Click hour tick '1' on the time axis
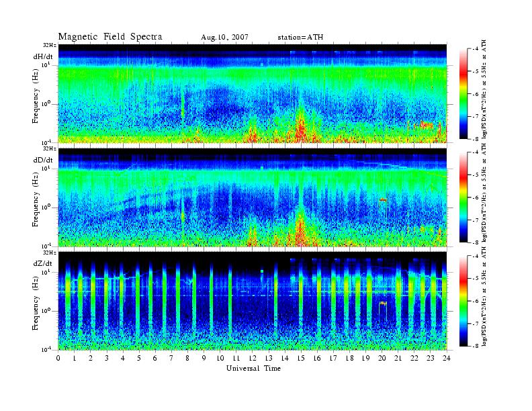Screen dimensions: 532x411 tap(75, 359)
